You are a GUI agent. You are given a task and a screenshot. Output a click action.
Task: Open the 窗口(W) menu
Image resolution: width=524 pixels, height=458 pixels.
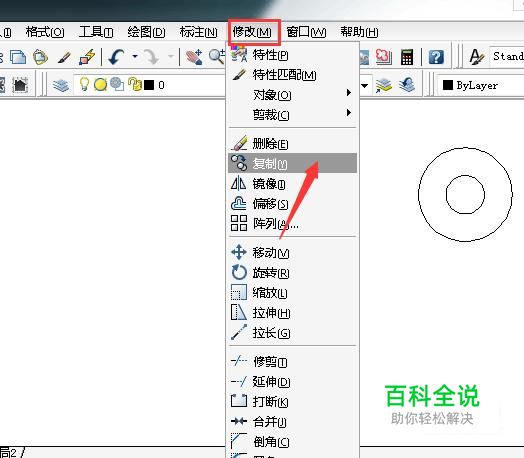[x=306, y=32]
